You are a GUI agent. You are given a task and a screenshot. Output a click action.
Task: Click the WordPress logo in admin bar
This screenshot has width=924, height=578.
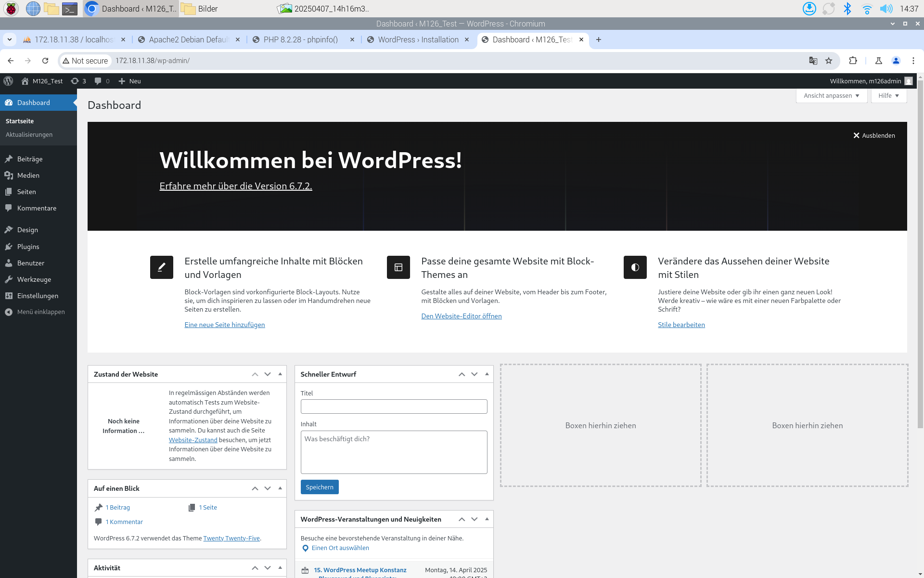click(x=8, y=81)
